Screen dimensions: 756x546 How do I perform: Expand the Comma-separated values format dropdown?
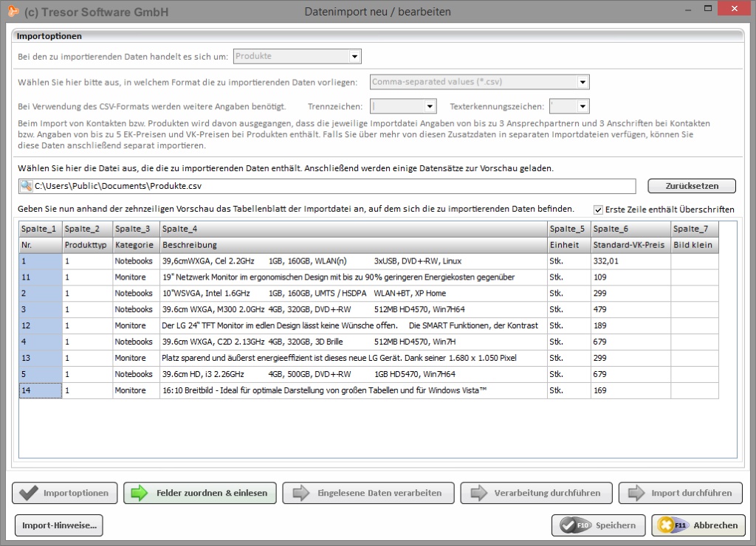coord(583,83)
